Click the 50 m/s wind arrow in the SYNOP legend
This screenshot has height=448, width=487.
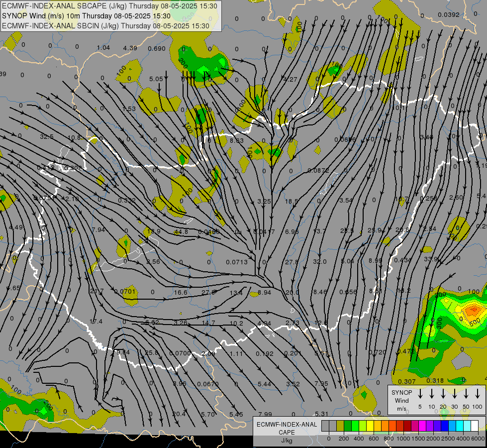coord(466,394)
